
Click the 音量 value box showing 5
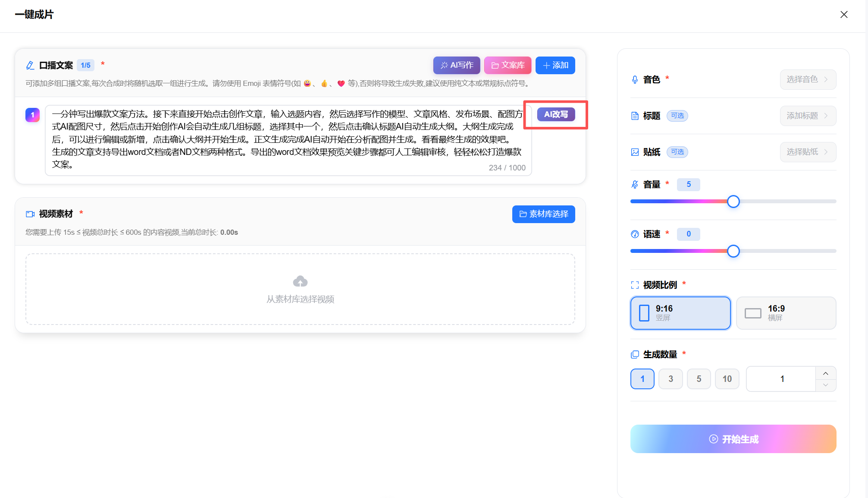689,185
